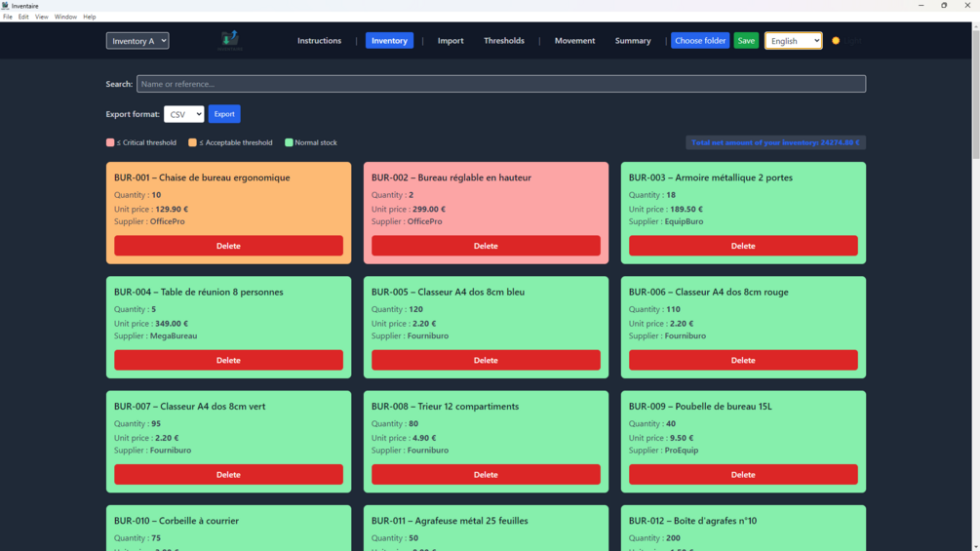The image size is (980, 551).
Task: Click the MegaBureau supplier on BUR-004
Action: [x=174, y=335]
